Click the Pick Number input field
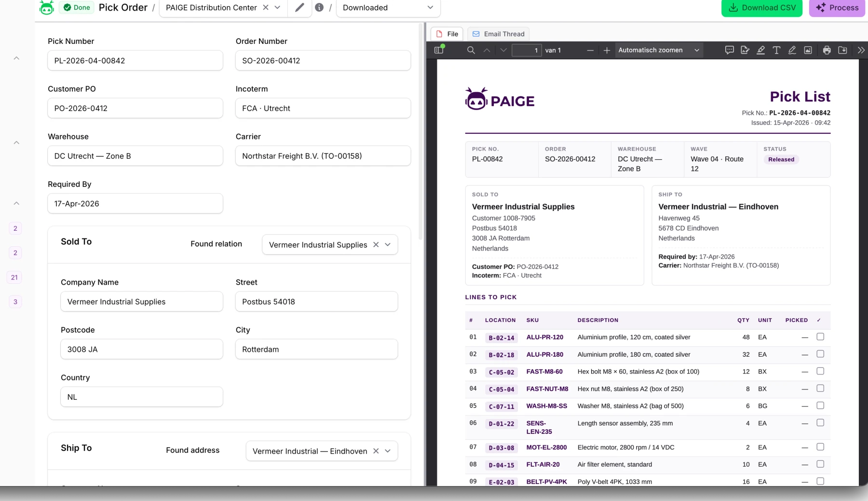Image resolution: width=868 pixels, height=501 pixels. [135, 60]
